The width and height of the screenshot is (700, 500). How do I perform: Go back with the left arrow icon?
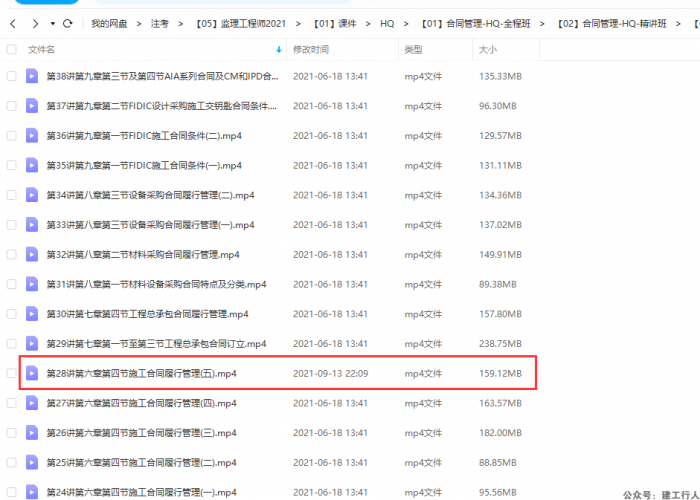13,24
